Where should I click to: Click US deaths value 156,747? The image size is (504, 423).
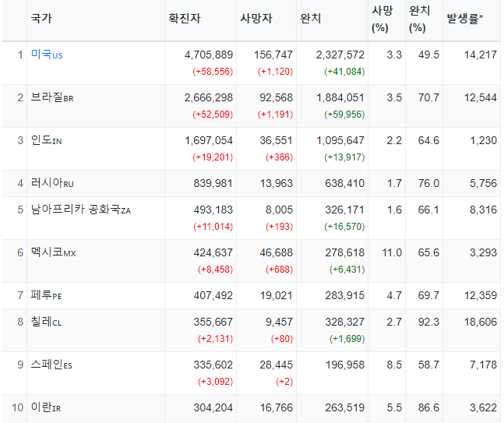273,55
